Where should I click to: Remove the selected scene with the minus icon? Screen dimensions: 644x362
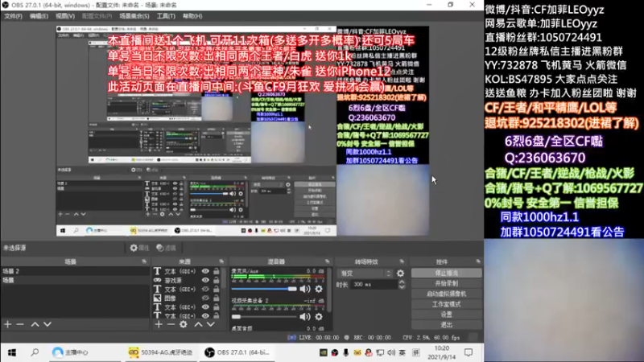20,324
